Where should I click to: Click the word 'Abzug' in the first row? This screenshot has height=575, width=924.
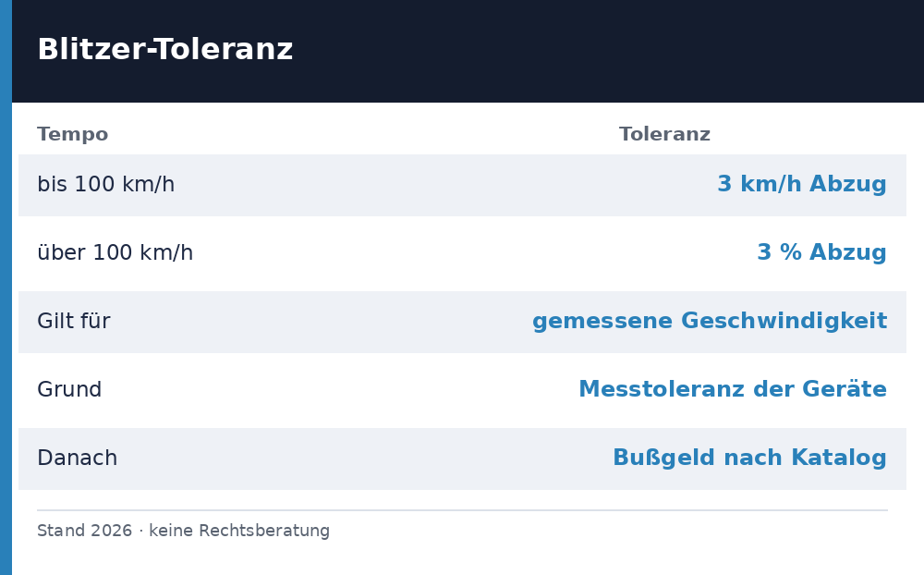pos(848,185)
